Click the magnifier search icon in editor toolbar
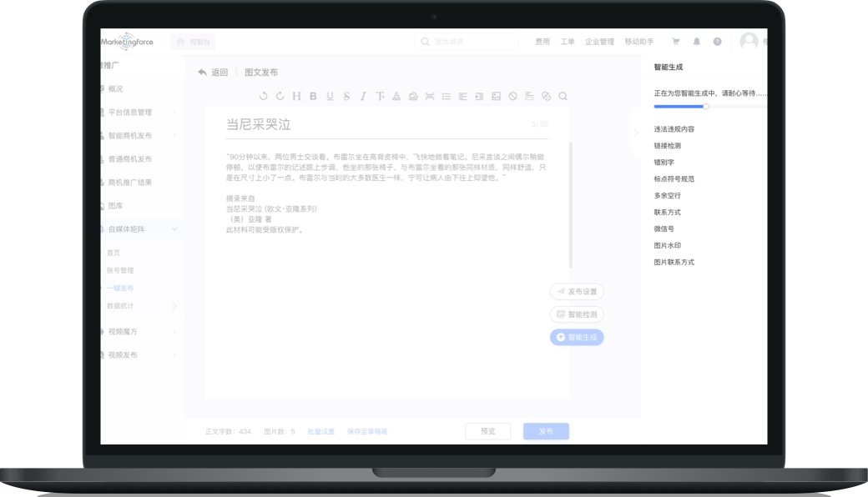The image size is (868, 497). (563, 96)
